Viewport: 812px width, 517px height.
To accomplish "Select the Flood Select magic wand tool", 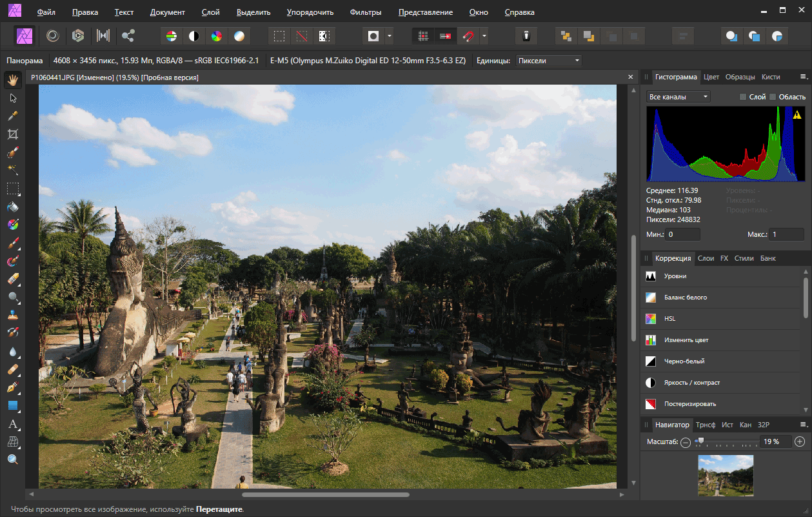I will pyautogui.click(x=12, y=170).
